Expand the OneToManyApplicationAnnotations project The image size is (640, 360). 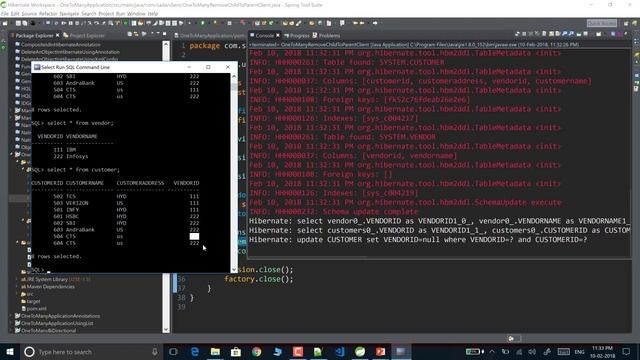tap(11, 316)
